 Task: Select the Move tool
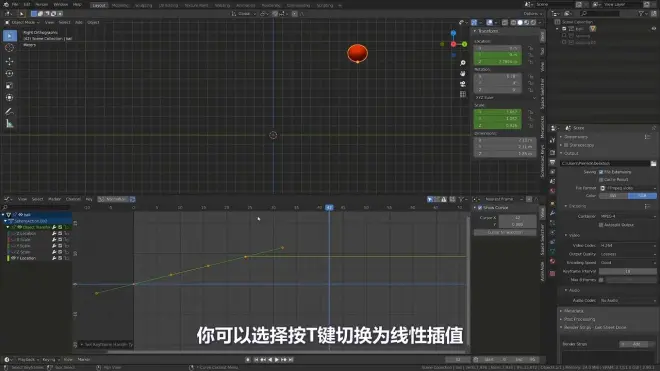[9, 61]
